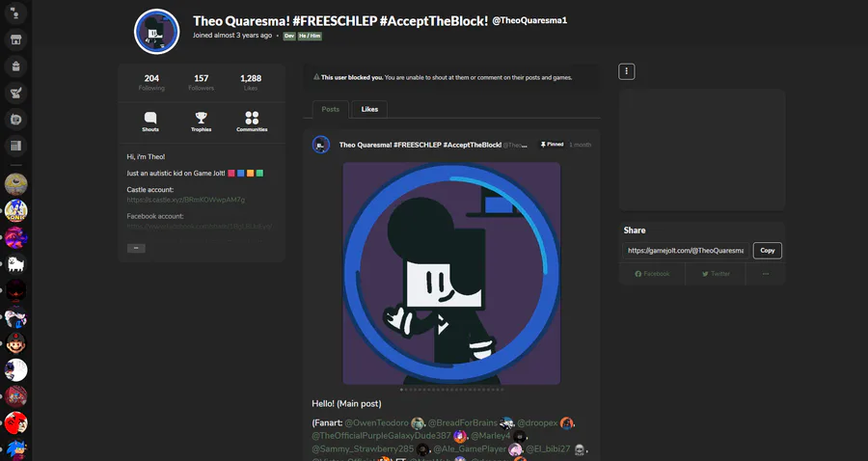Click the post author name Theo Quaresma
Image resolution: width=868 pixels, height=461 pixels.
[420, 145]
